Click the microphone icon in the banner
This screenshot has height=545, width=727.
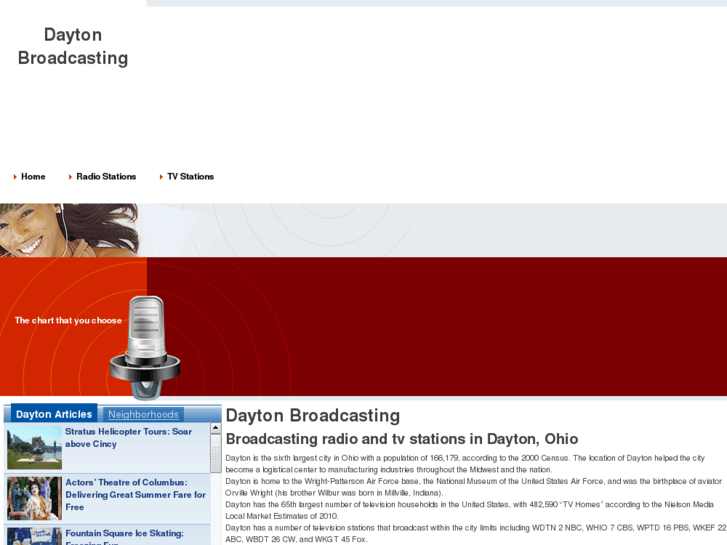[x=145, y=348]
